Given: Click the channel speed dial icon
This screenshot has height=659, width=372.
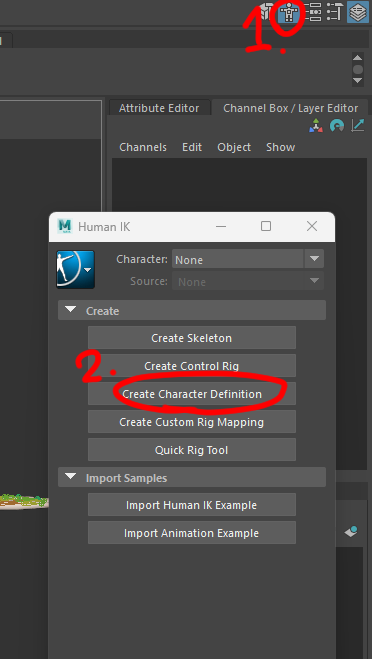Looking at the screenshot, I should (337, 126).
